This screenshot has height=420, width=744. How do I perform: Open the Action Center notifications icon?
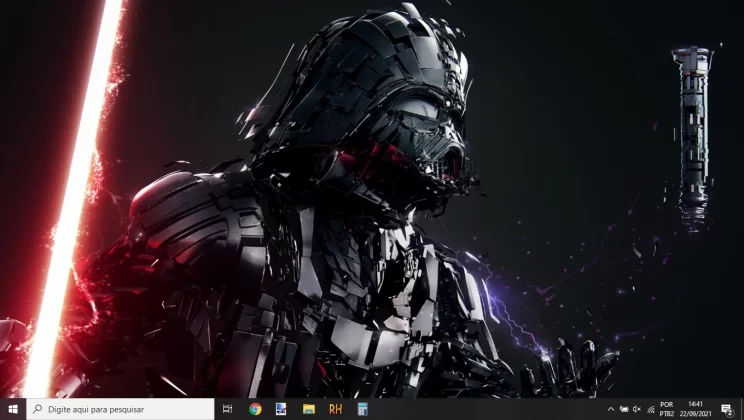727,409
